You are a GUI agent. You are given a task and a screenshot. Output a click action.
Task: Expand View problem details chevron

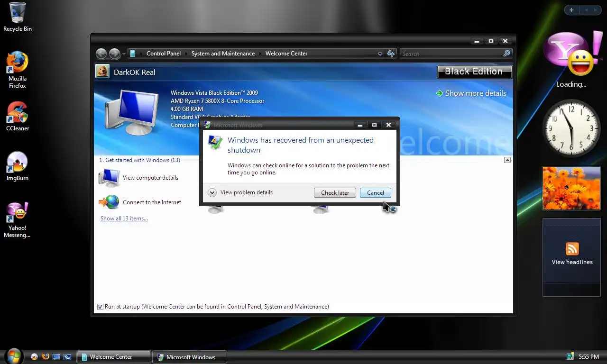coord(212,192)
